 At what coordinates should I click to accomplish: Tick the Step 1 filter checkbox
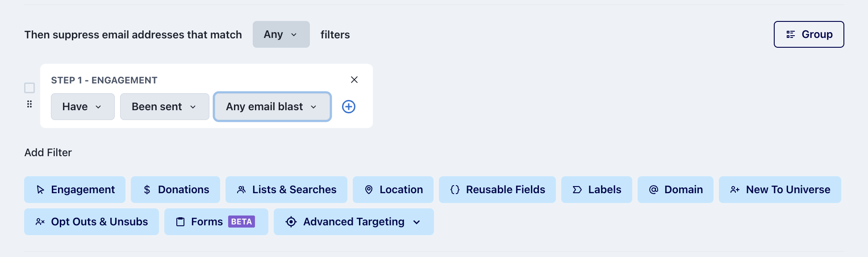tap(29, 88)
